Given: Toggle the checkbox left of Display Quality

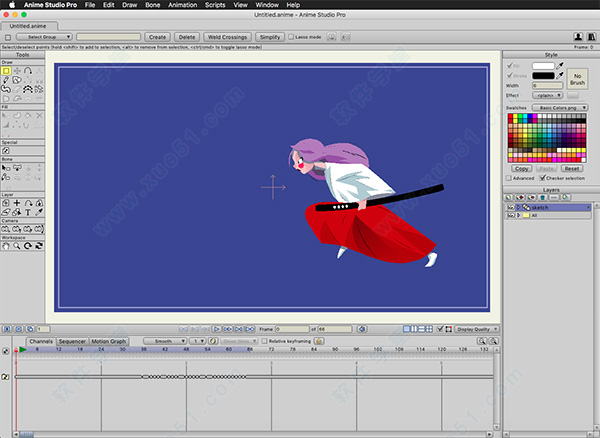Looking at the screenshot, I should 440,329.
